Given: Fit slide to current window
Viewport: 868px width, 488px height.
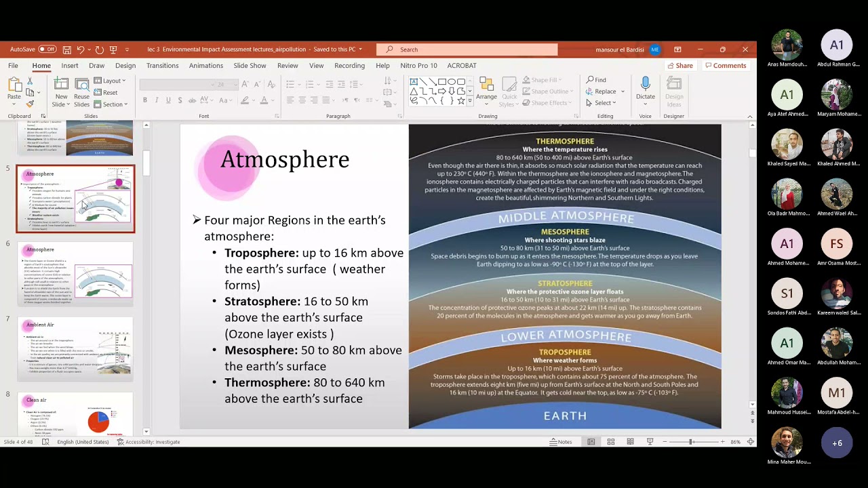Looking at the screenshot, I should (751, 442).
